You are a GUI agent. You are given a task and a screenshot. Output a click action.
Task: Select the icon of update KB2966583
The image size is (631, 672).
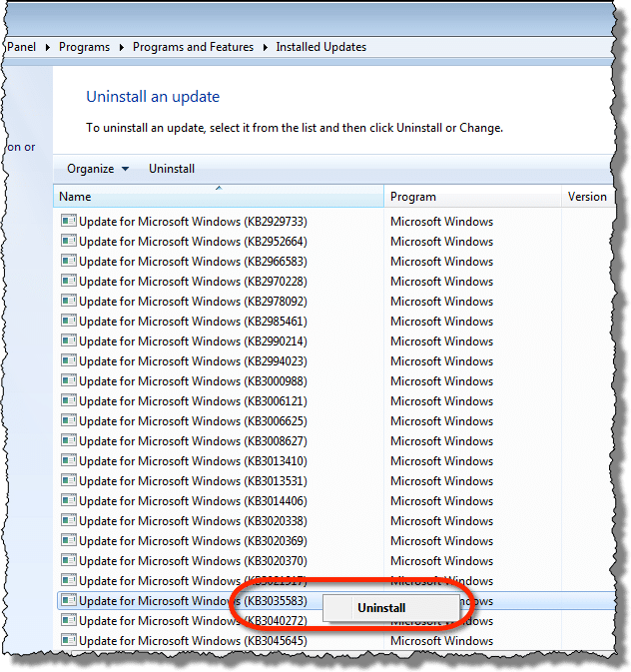tap(69, 261)
